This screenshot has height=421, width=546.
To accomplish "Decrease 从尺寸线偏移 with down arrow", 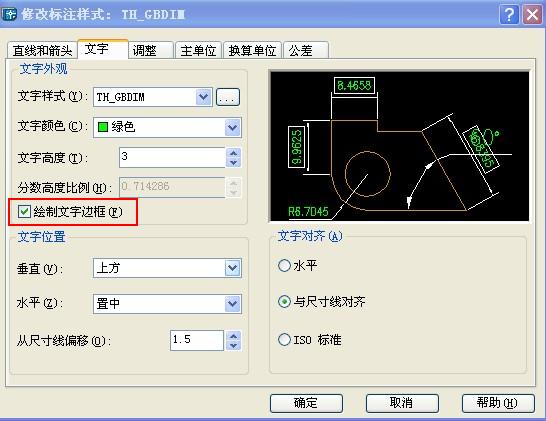I will [x=233, y=345].
